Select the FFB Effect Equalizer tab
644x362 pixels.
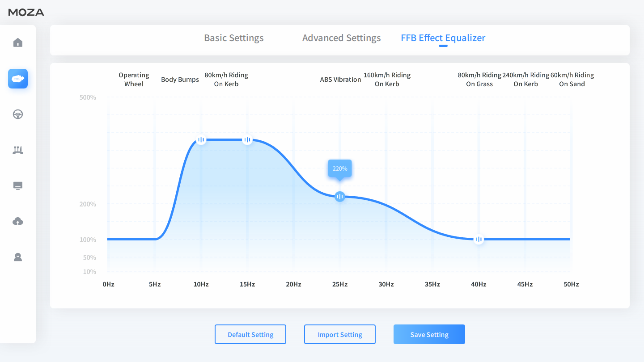point(443,38)
